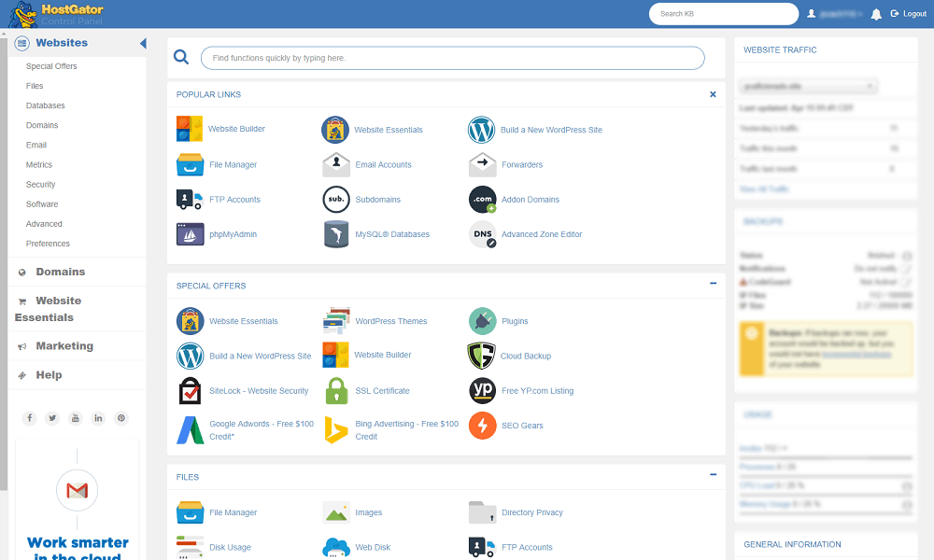Screen dimensions: 934x560
Task: Open FTP Accounts truck icon in Popular Links
Action: tap(190, 200)
